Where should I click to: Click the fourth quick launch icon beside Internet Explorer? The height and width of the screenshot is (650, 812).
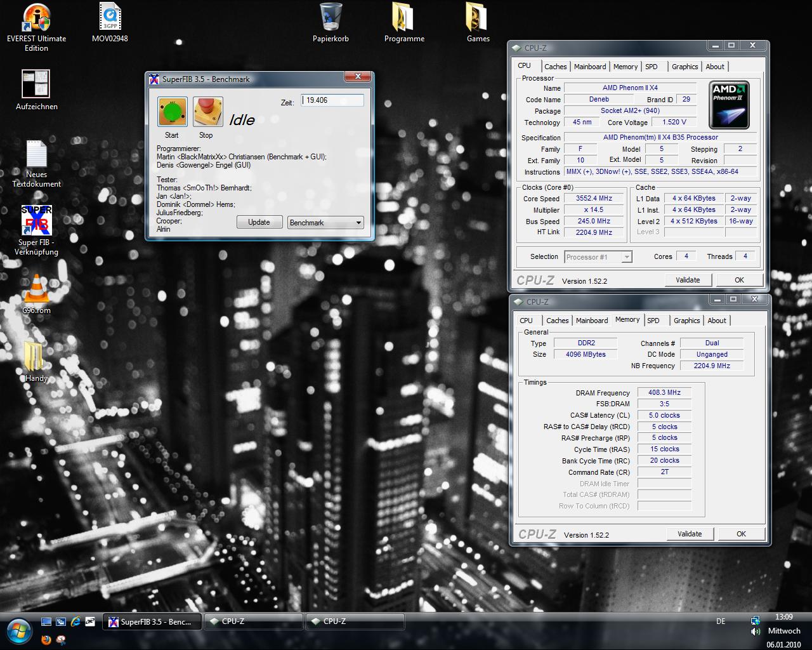click(x=90, y=622)
